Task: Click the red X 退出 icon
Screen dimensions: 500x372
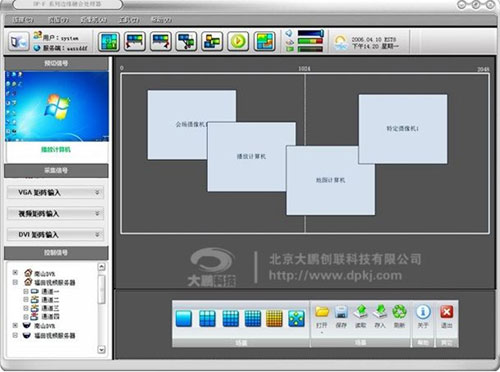Action: click(x=447, y=312)
